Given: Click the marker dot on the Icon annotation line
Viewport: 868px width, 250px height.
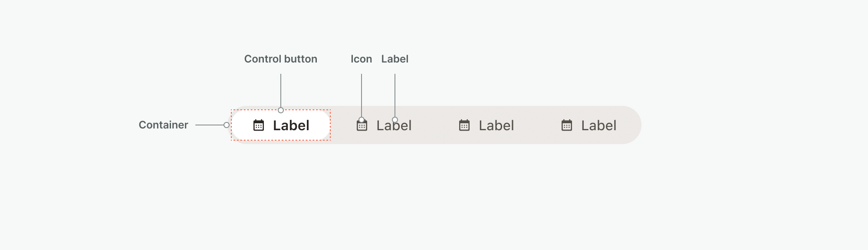Looking at the screenshot, I should pyautogui.click(x=362, y=120).
